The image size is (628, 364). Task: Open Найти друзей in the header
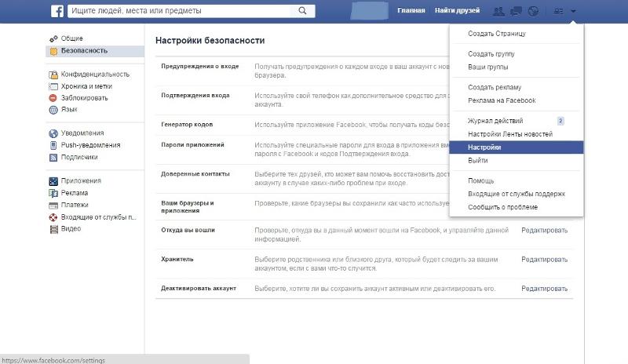point(457,10)
